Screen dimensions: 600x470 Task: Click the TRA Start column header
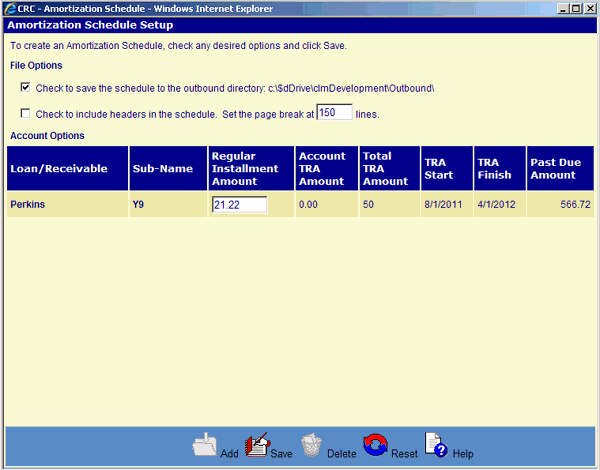[x=447, y=168]
